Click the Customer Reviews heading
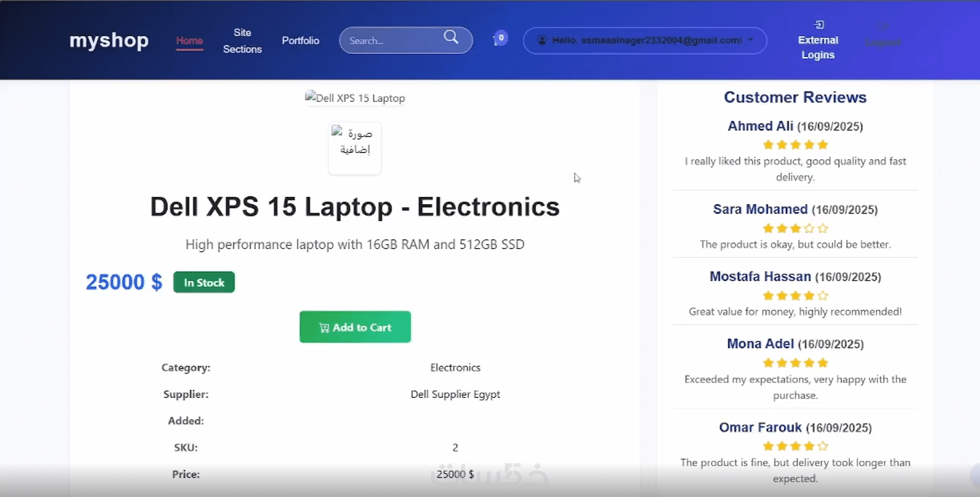Viewport: 980px width, 497px height. point(795,97)
